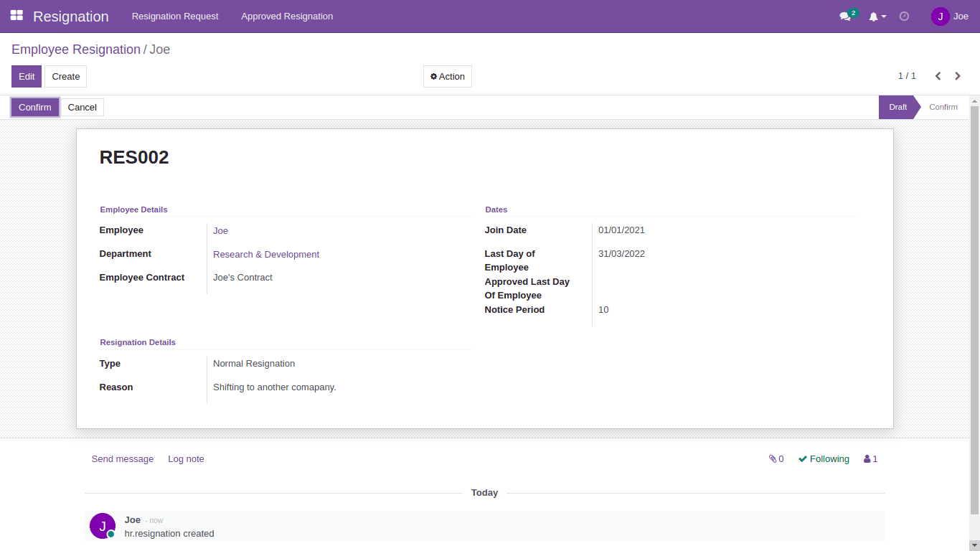View attachments via the paperclip icon

click(x=776, y=458)
